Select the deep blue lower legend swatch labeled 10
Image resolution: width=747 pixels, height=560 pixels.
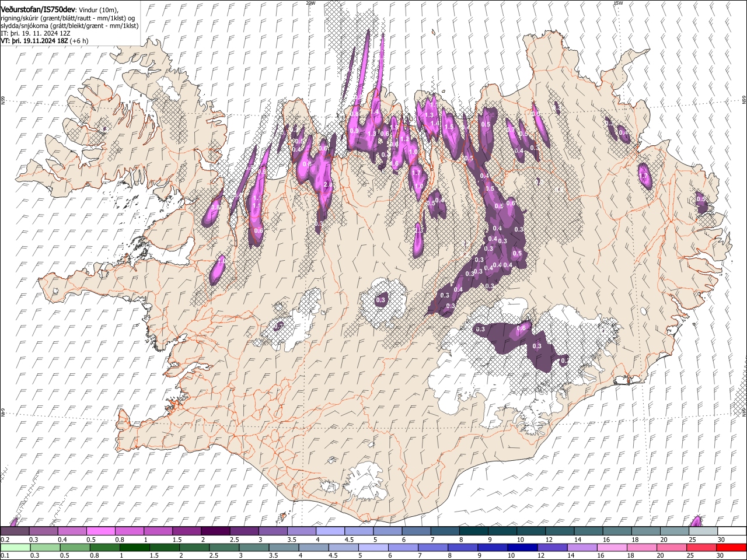(x=523, y=548)
